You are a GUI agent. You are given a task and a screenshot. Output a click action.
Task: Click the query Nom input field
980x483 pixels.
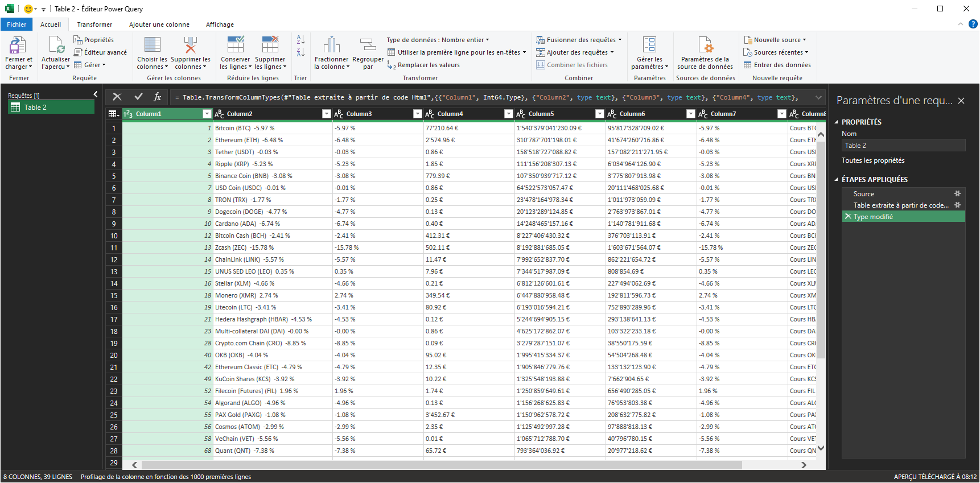(x=904, y=146)
